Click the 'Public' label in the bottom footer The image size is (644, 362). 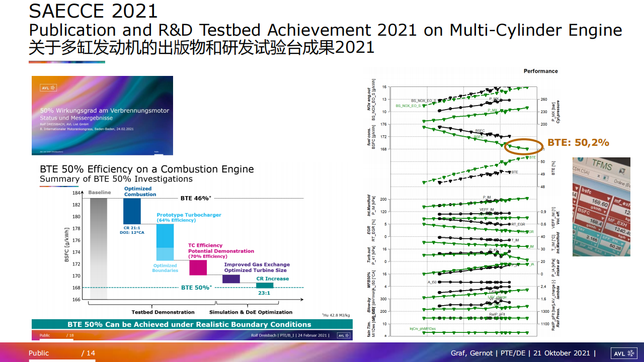pos(39,353)
